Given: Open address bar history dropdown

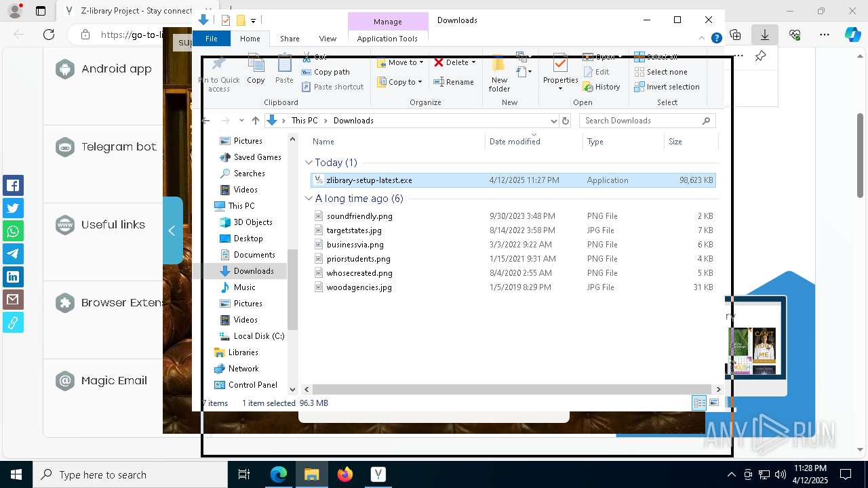Looking at the screenshot, I should pyautogui.click(x=553, y=121).
